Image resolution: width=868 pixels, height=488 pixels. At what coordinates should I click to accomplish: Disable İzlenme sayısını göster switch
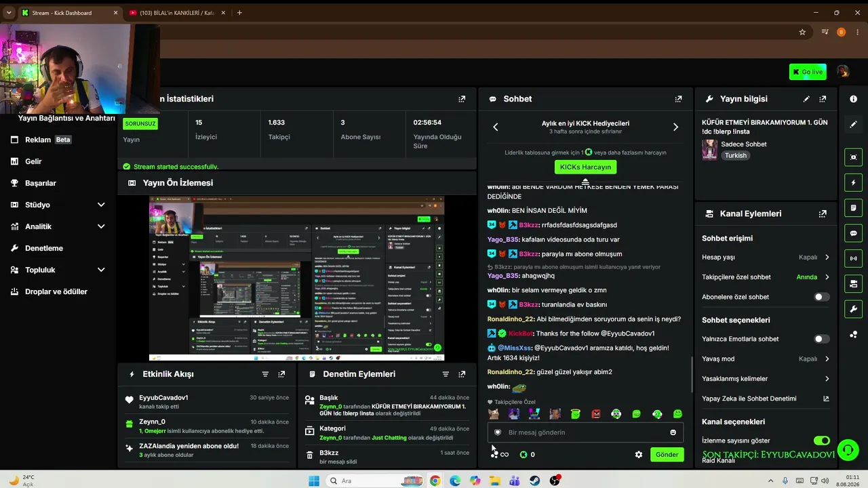point(821,441)
